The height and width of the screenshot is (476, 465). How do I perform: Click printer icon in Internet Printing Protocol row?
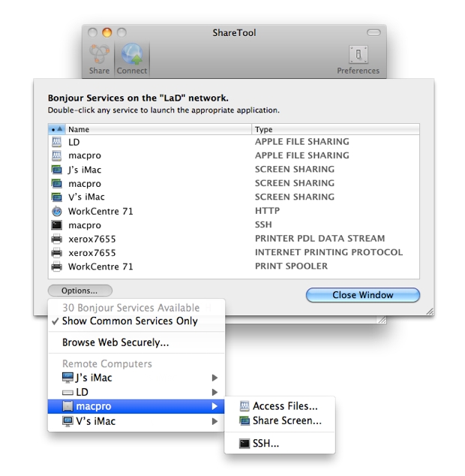tap(57, 252)
